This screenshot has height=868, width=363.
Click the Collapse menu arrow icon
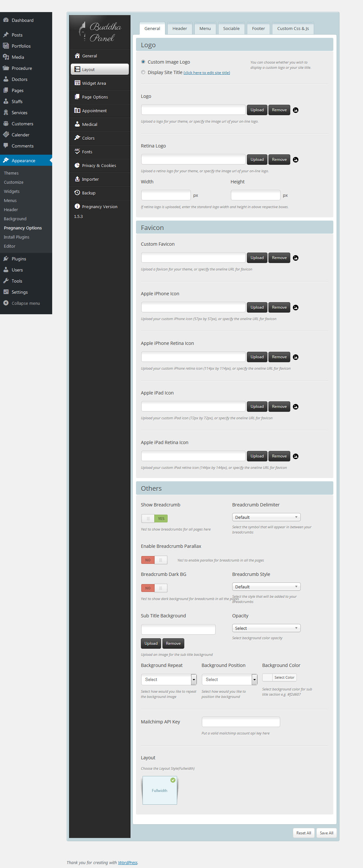point(6,303)
